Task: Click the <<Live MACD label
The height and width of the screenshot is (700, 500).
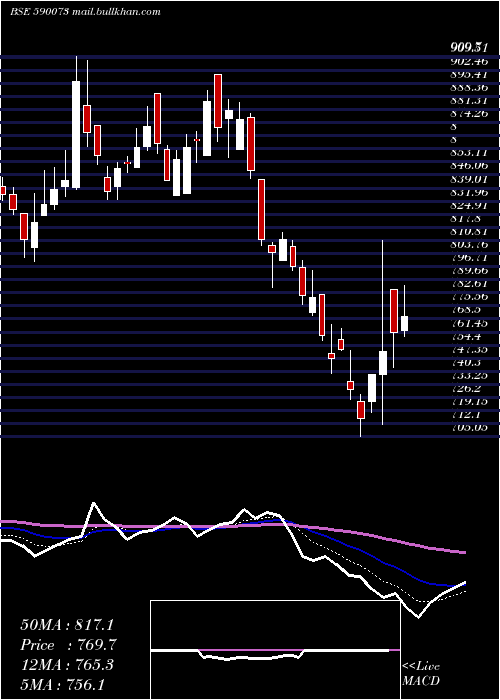Action: click(421, 674)
